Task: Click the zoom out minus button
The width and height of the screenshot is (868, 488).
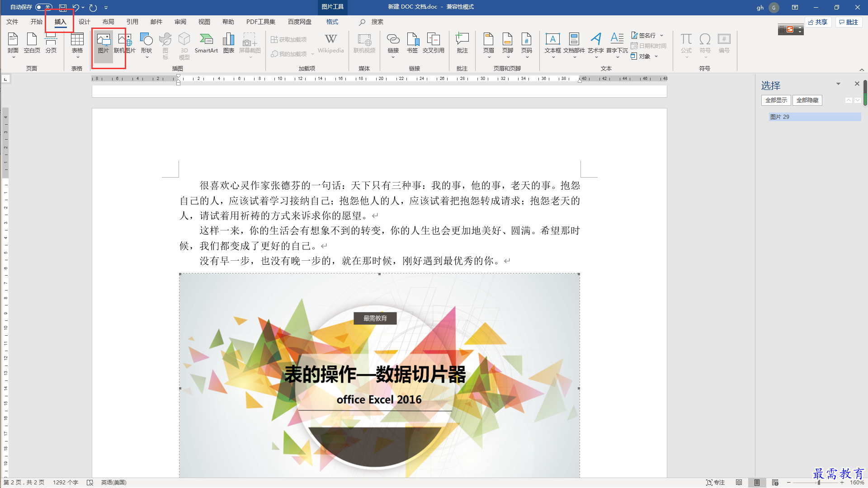Action: pos(789,483)
